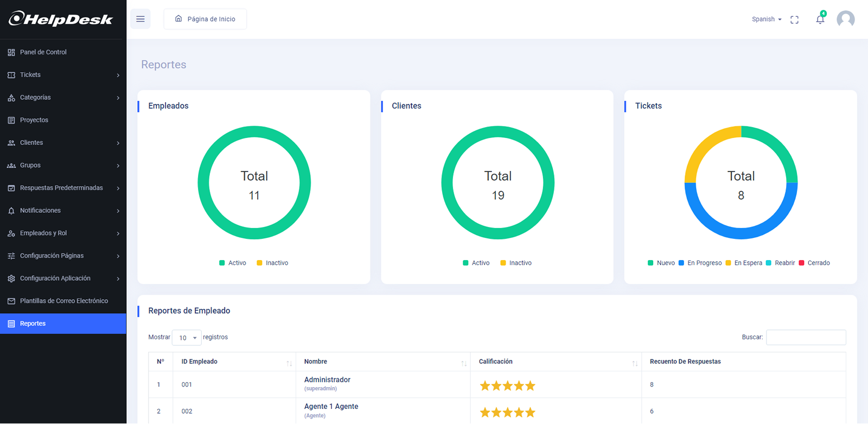The width and height of the screenshot is (868, 424).
Task: Toggle the Inactivo legend in Clientes chart
Action: pos(515,263)
